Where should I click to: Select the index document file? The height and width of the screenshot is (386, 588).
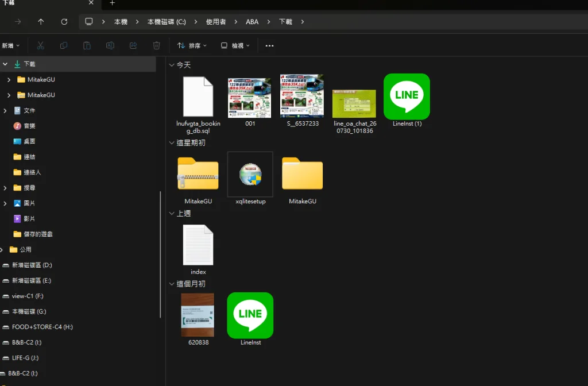[198, 249]
